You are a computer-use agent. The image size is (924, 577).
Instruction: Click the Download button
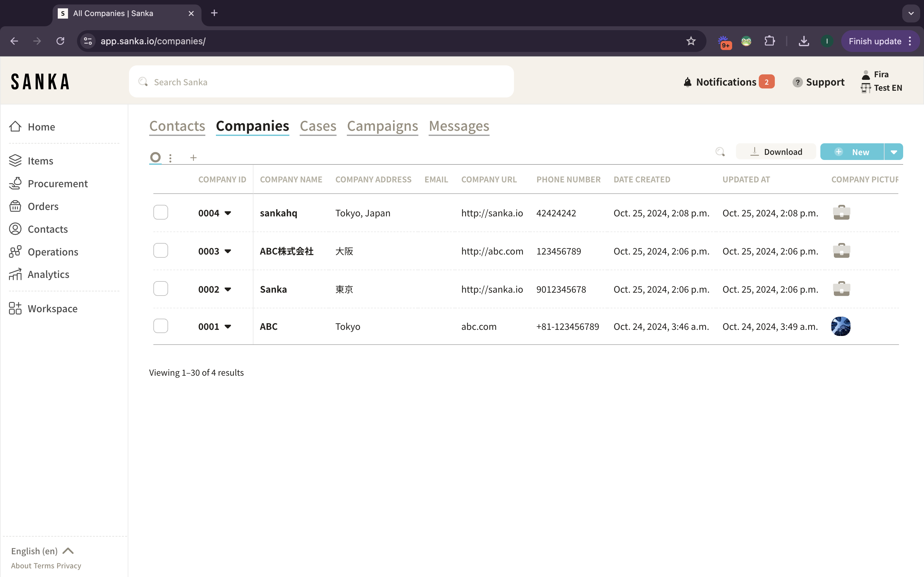click(776, 152)
